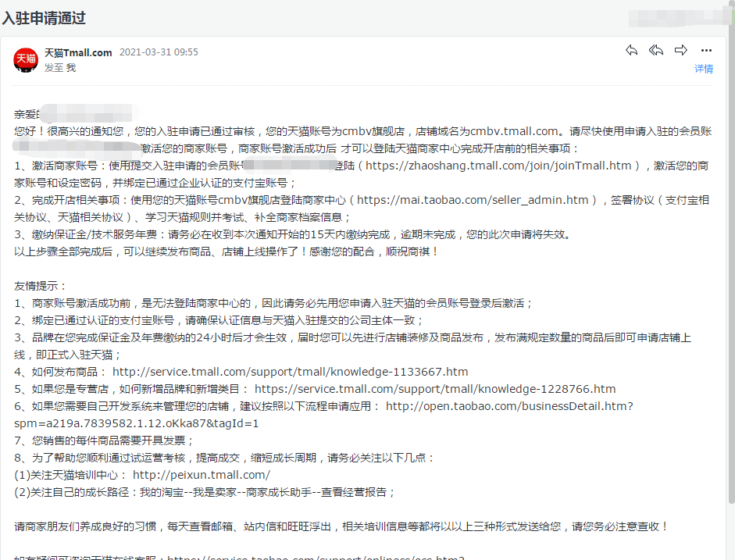
Task: Show email details via 详情
Action: [x=704, y=69]
